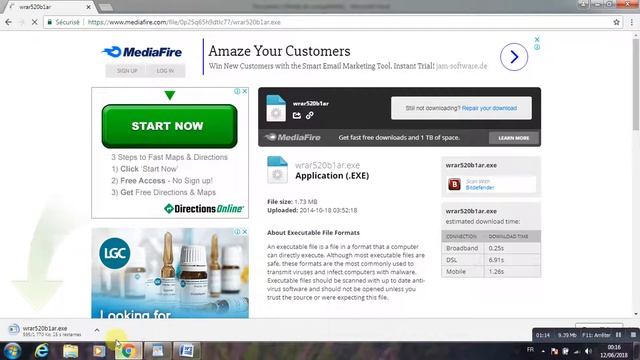640x360 pixels.
Task: Click the MediaFire logo in the header
Action: tap(142, 52)
